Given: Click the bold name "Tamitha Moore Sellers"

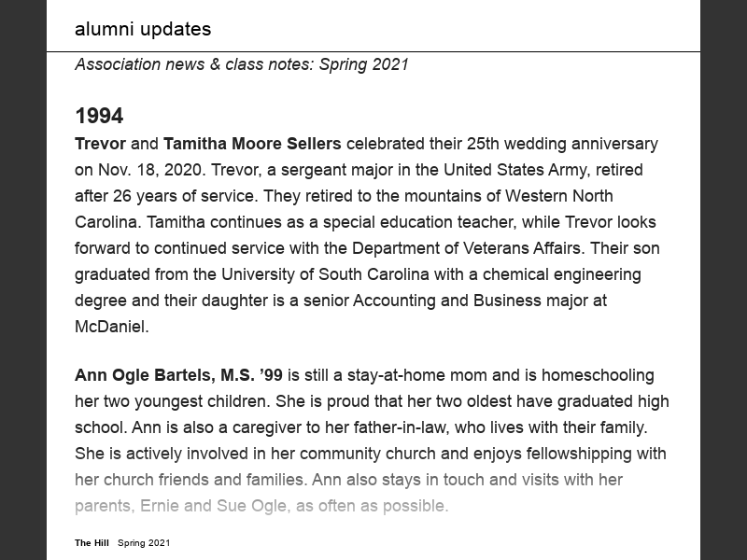Looking at the screenshot, I should pyautogui.click(x=252, y=144).
